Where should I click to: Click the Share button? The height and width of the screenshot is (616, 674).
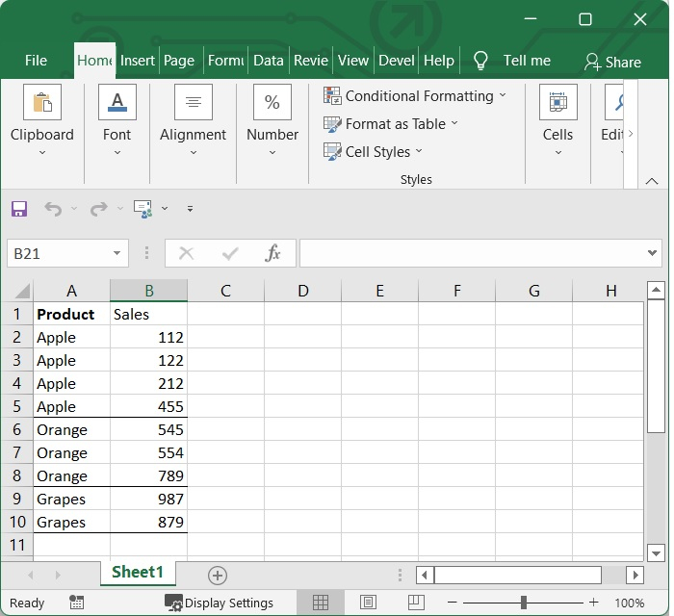click(x=612, y=62)
